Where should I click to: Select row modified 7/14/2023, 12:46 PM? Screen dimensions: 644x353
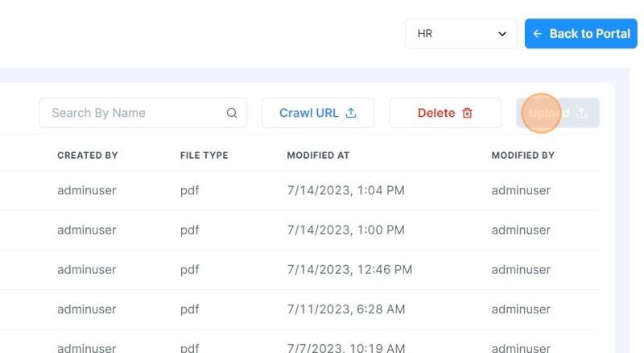coord(299,270)
